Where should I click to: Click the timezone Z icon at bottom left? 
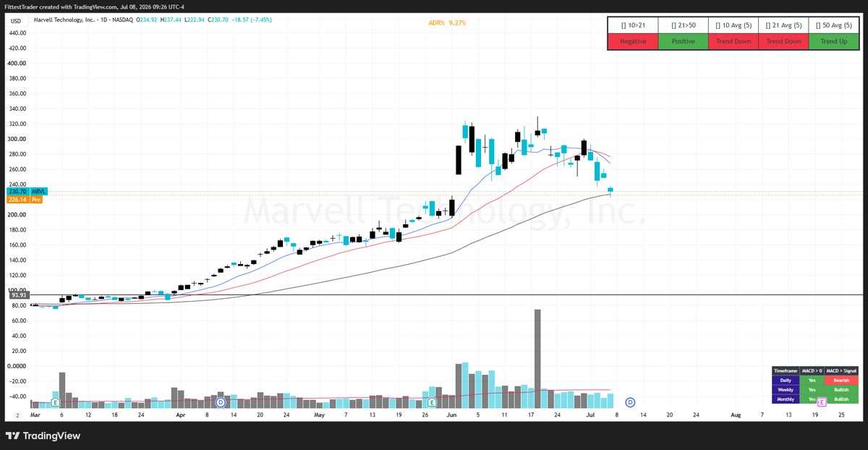[x=16, y=416]
